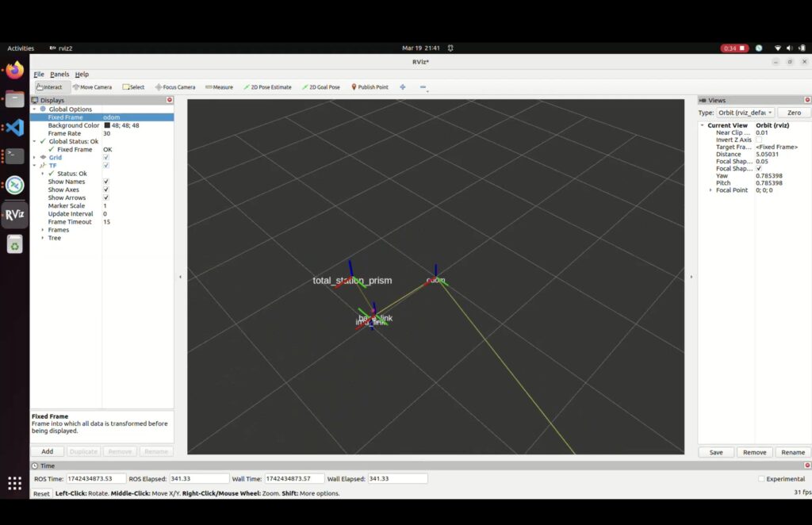Close the Displays panel
The width and height of the screenshot is (812, 525).
coord(170,100)
